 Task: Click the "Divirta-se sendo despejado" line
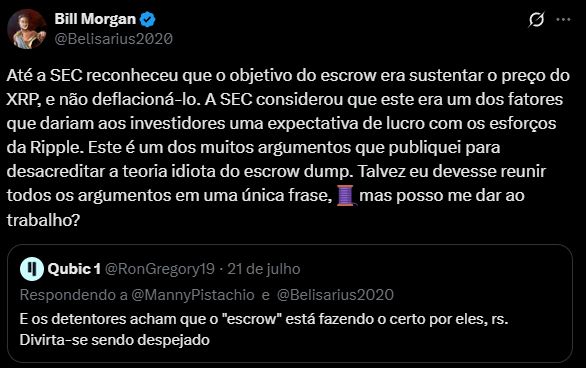tap(114, 340)
